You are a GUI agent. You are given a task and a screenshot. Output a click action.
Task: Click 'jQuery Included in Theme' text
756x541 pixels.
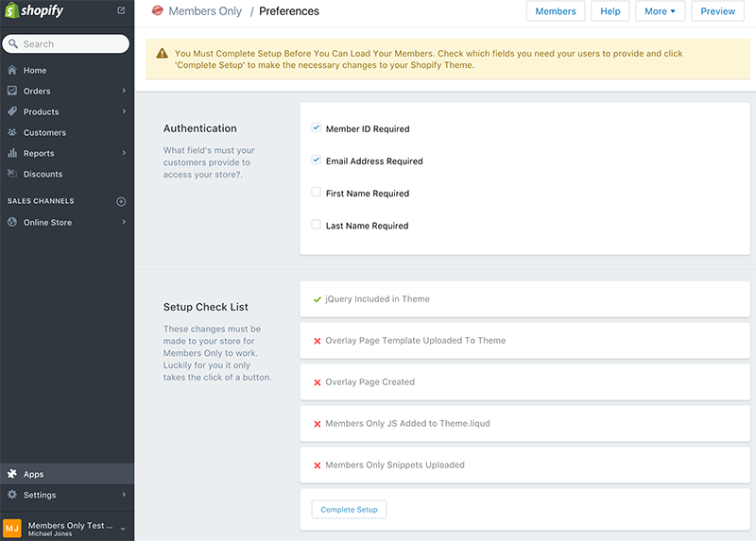pyautogui.click(x=377, y=299)
